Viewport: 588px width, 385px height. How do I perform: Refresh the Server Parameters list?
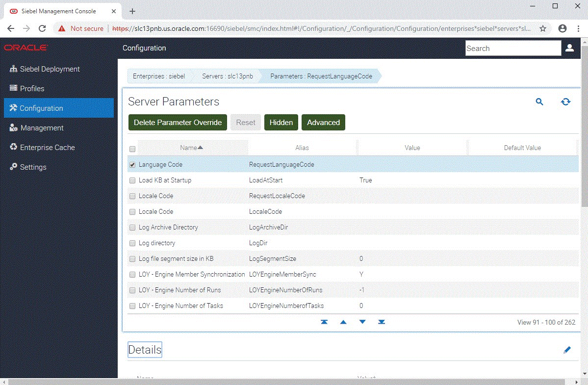pyautogui.click(x=566, y=102)
